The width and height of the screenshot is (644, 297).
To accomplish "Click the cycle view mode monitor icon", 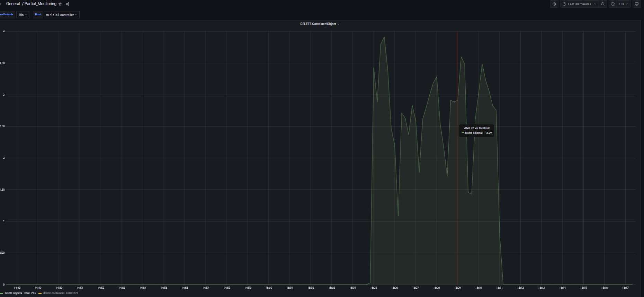I will coord(636,4).
